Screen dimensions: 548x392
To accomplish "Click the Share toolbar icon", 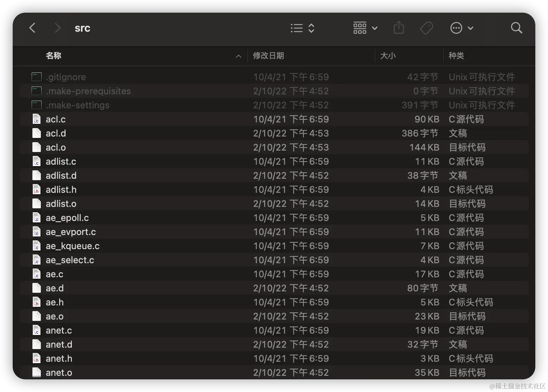I will [x=399, y=27].
